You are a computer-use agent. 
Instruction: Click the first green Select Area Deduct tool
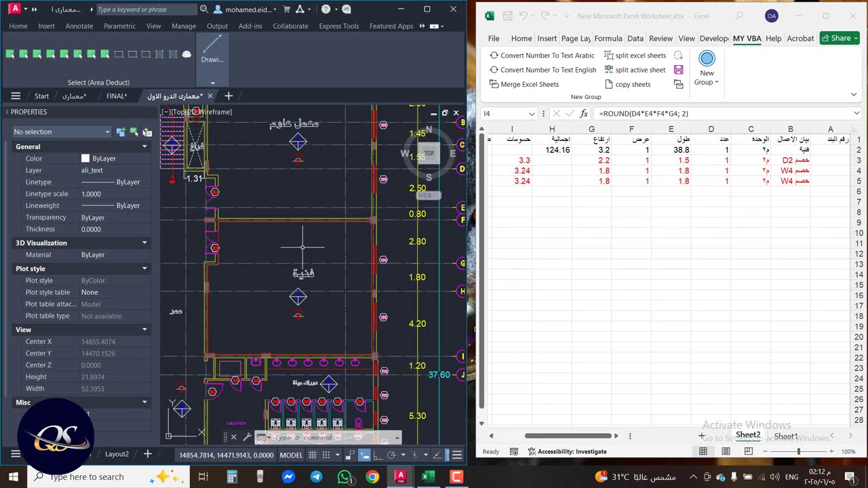point(10,54)
